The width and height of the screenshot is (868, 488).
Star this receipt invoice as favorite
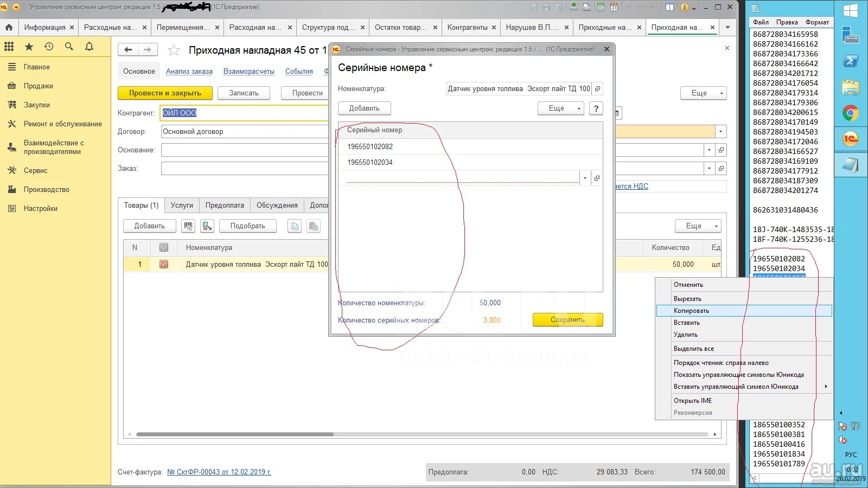point(174,50)
